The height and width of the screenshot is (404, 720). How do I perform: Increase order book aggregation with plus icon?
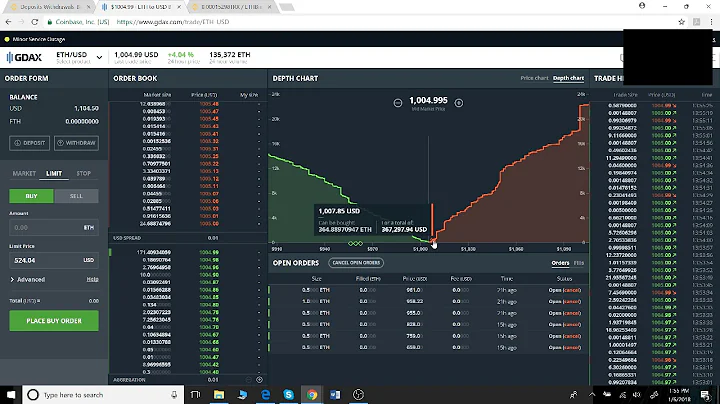point(259,380)
